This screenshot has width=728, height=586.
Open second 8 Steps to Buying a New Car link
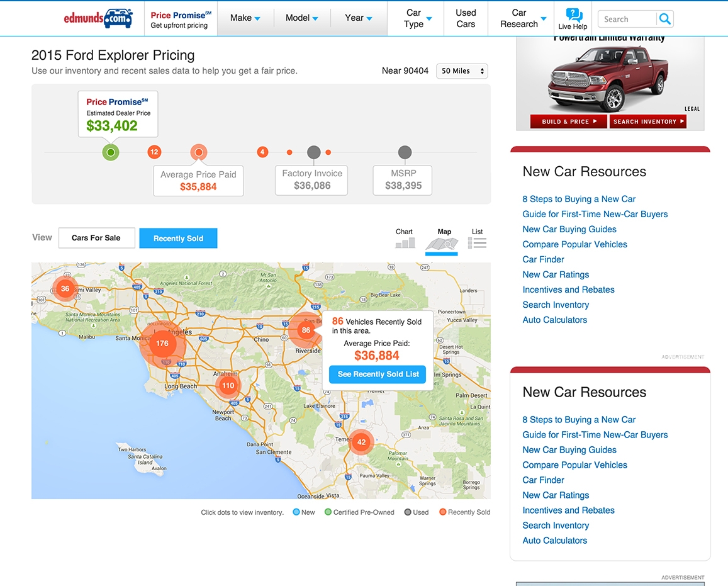(578, 419)
